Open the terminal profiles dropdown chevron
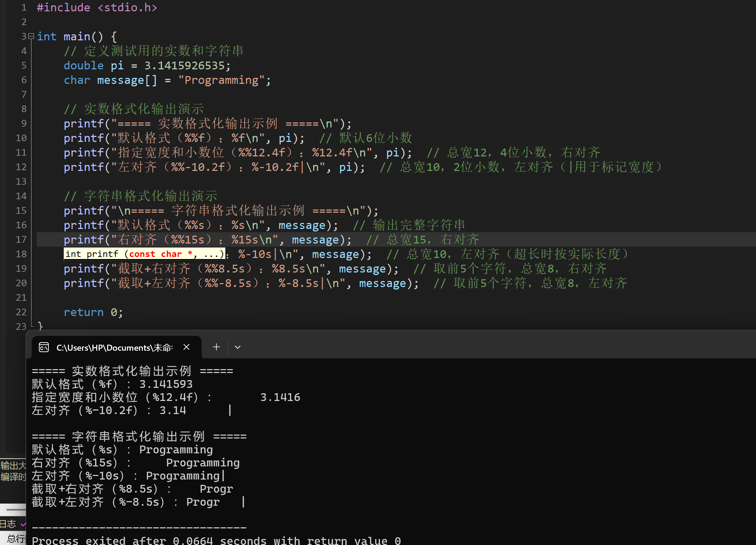 (x=238, y=347)
